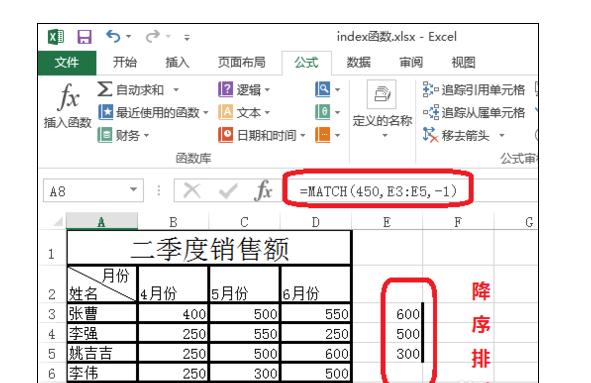591x383 pixels.
Task: Switch to the Page Layout (页面布局) tab
Action: pyautogui.click(x=242, y=62)
